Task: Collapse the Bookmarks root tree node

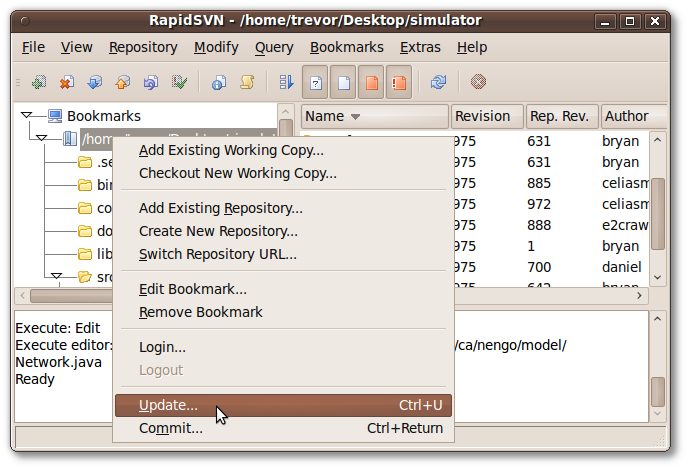Action: 27,115
